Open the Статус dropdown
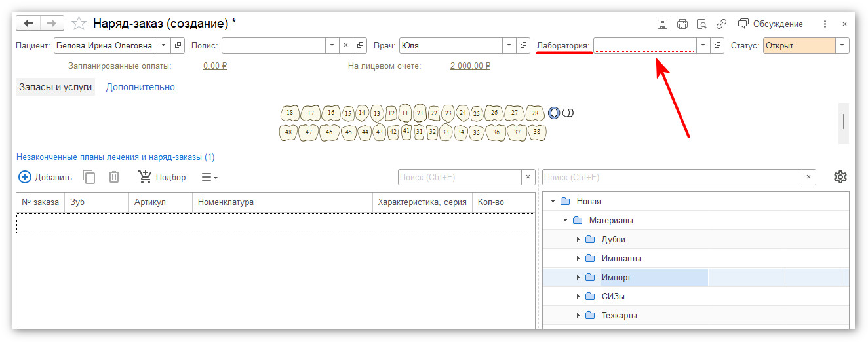The width and height of the screenshot is (868, 342). (x=842, y=45)
